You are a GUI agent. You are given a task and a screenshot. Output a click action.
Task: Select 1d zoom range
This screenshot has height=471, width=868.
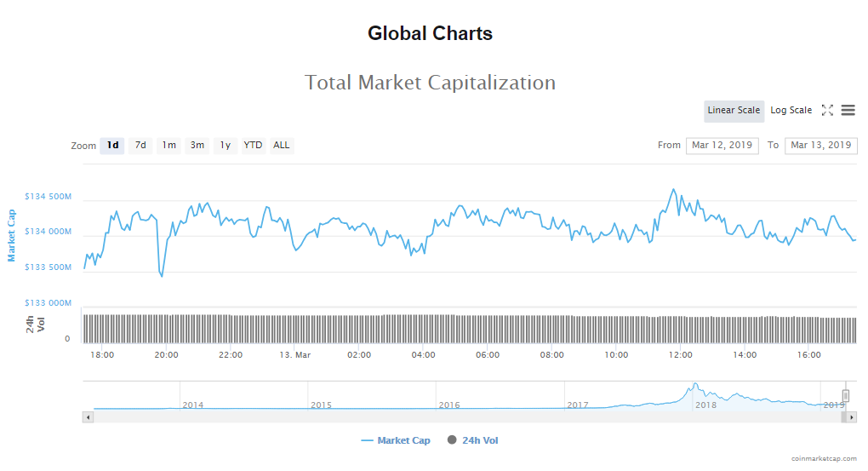pos(112,146)
